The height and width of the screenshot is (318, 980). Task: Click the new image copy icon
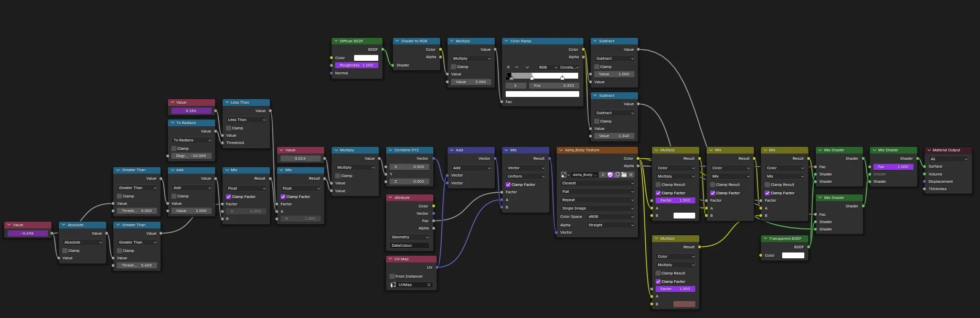617,175
